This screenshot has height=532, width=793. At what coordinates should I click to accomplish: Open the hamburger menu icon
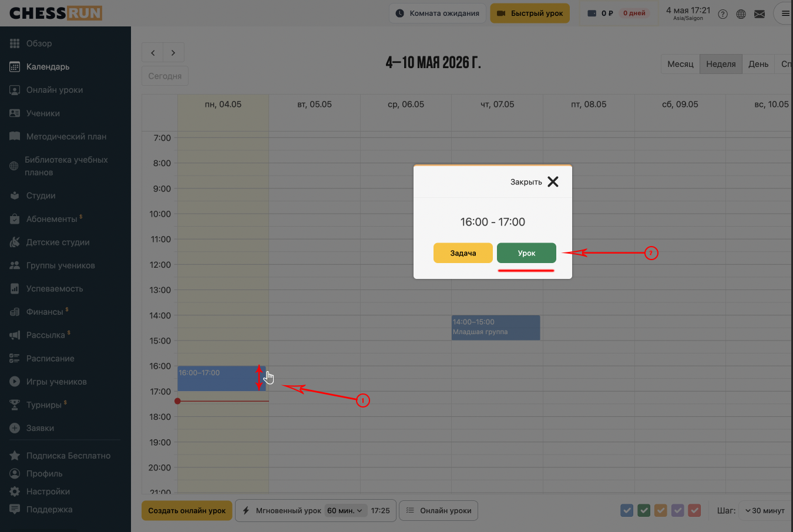click(785, 14)
